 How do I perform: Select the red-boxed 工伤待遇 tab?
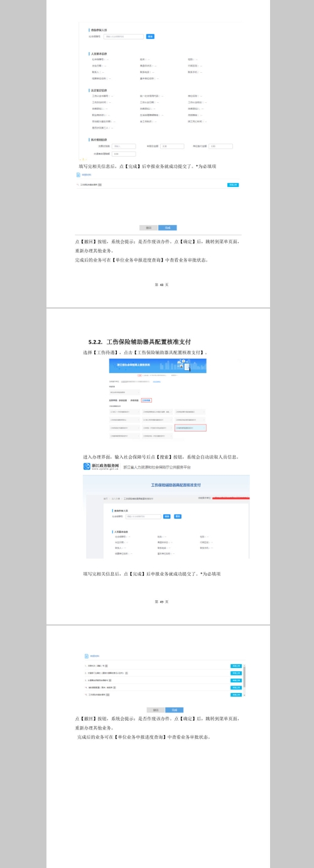tap(146, 400)
